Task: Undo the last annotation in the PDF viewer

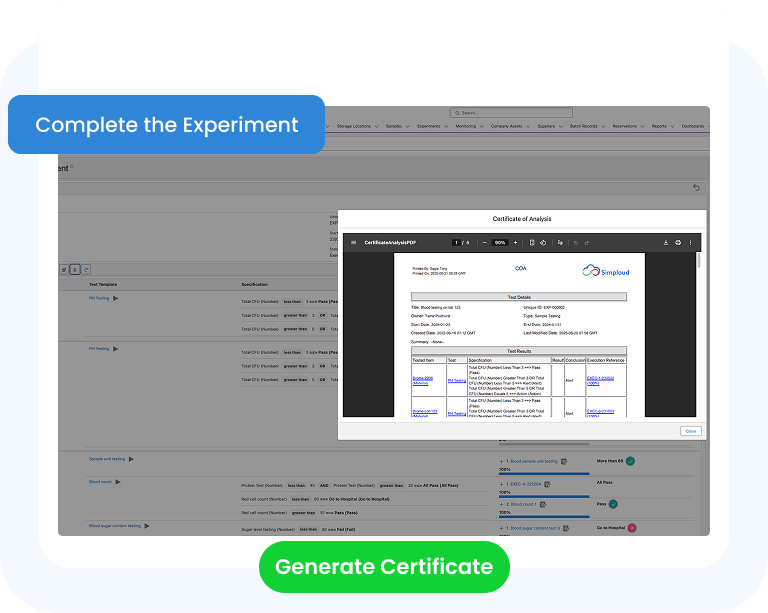Action: pyautogui.click(x=576, y=242)
